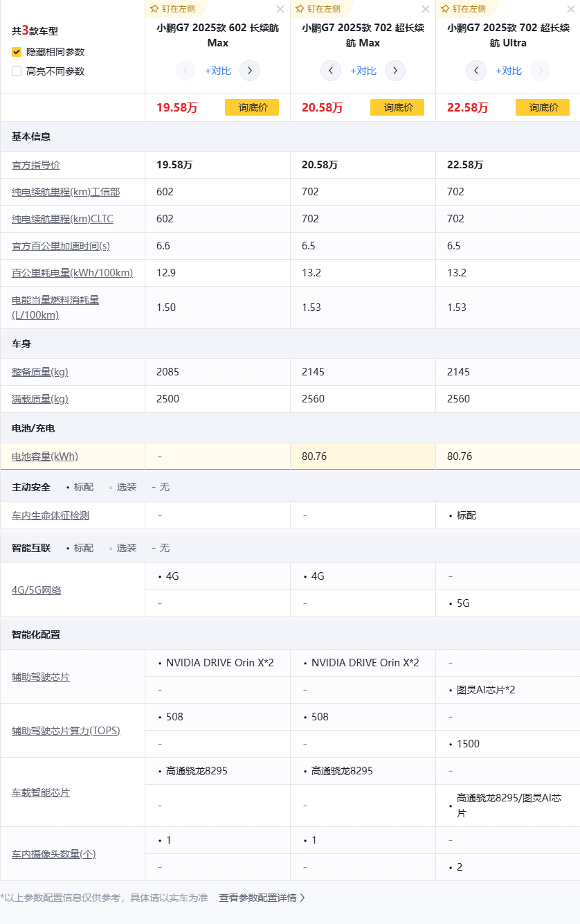This screenshot has width=580, height=924.
Task: Pin the 702 超长续航 Ultra column left
Action: click(x=463, y=8)
